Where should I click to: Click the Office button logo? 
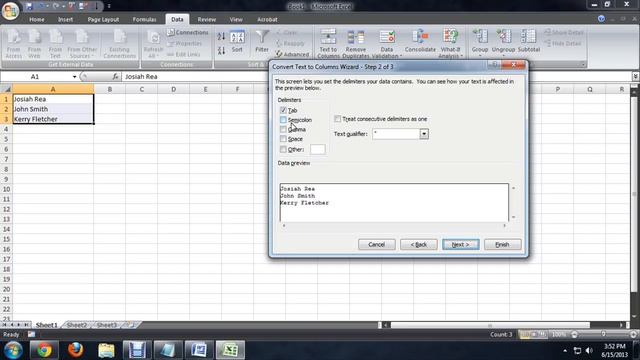[10, 11]
